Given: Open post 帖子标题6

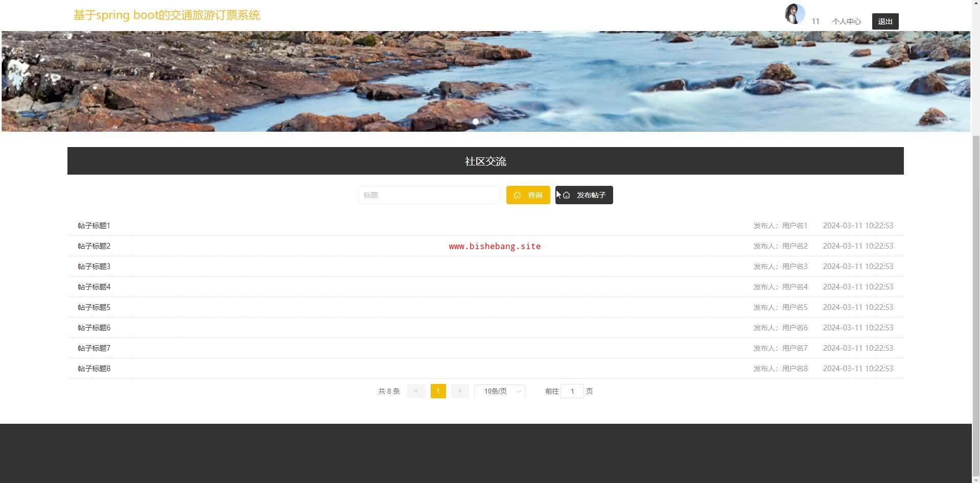Looking at the screenshot, I should point(94,328).
